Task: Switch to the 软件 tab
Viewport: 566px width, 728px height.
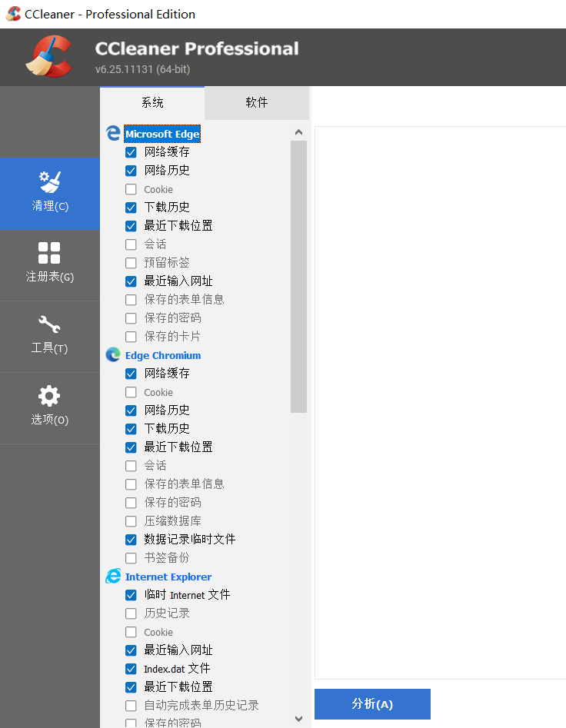Action: (257, 102)
